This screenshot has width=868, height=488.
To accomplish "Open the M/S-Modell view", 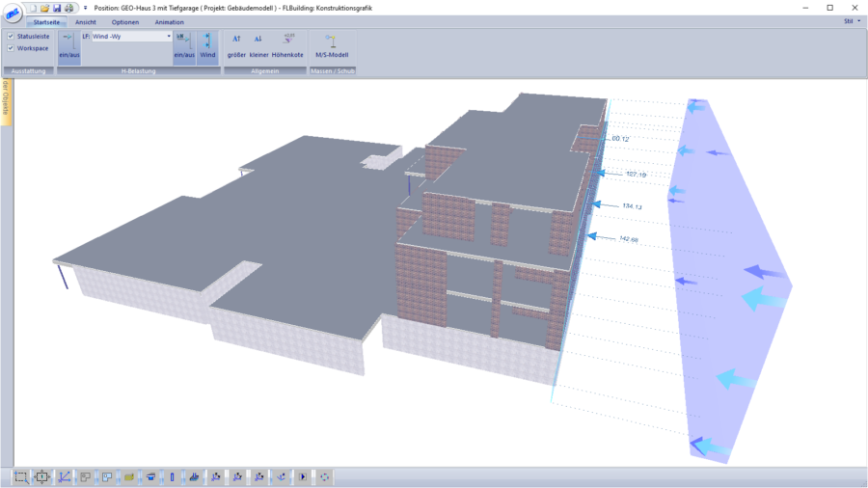I will coord(330,45).
